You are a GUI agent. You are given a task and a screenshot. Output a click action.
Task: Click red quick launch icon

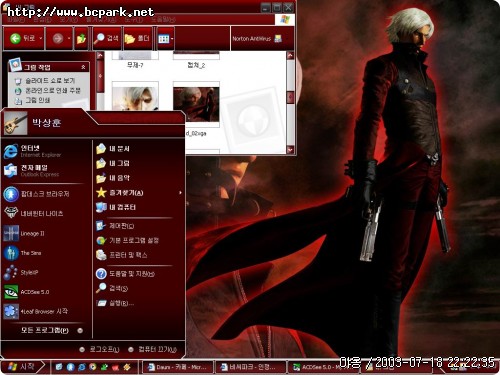point(115,367)
